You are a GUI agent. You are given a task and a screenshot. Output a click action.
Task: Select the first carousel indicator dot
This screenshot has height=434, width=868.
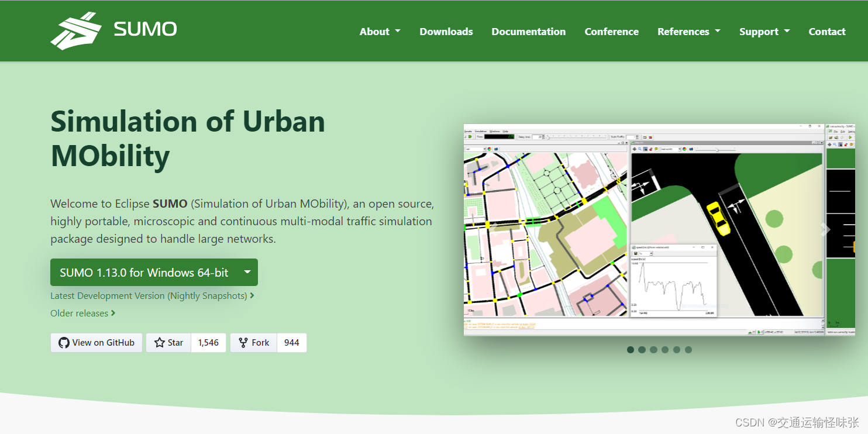tap(631, 350)
